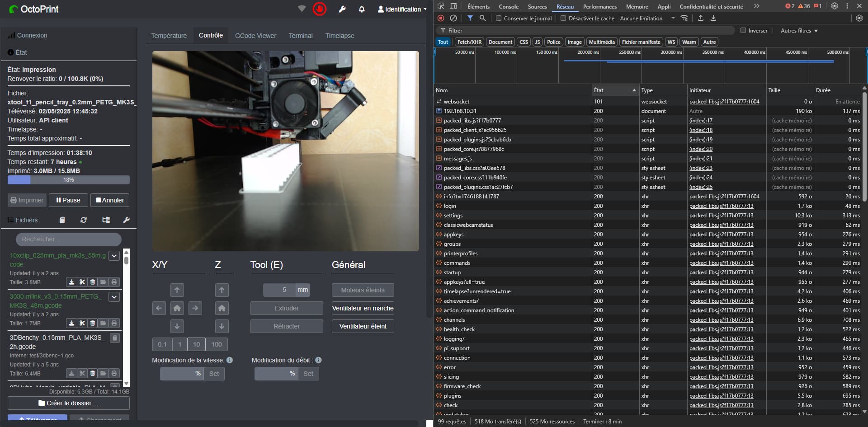Open the Fichiers wrench options icon
This screenshot has width=868, height=427.
pyautogui.click(x=126, y=220)
